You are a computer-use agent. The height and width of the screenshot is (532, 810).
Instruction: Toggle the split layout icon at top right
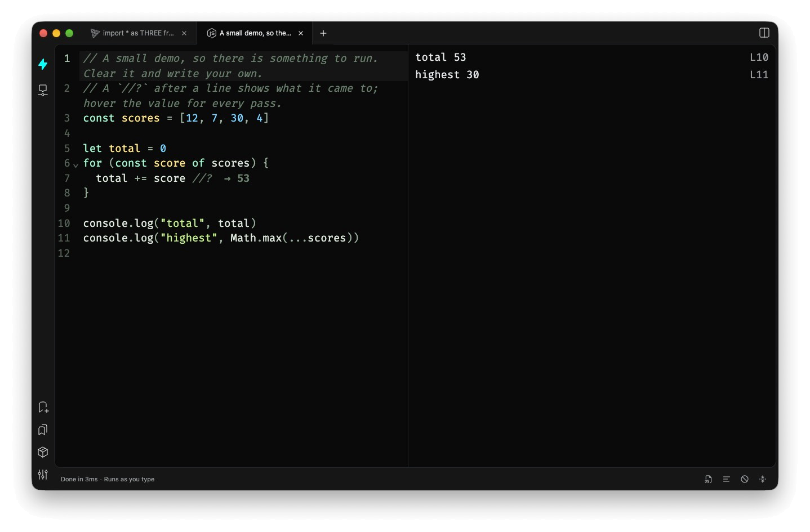(x=764, y=33)
